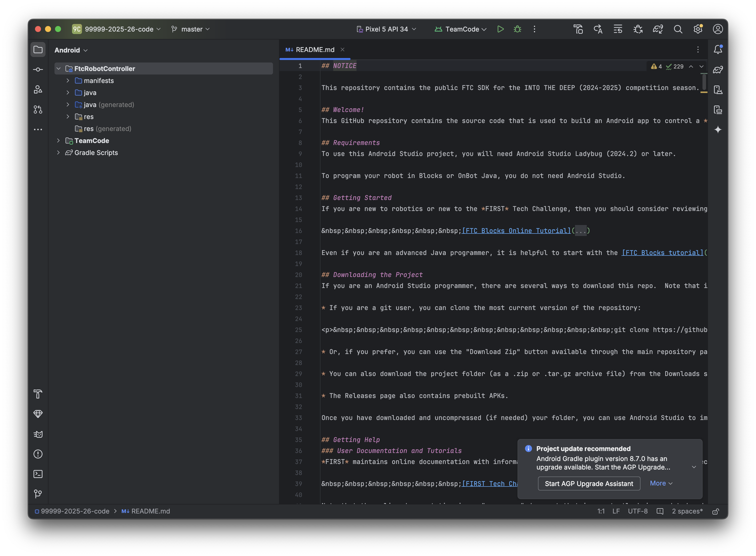Toggle reader mode in status bar
756x556 pixels.
tap(660, 511)
